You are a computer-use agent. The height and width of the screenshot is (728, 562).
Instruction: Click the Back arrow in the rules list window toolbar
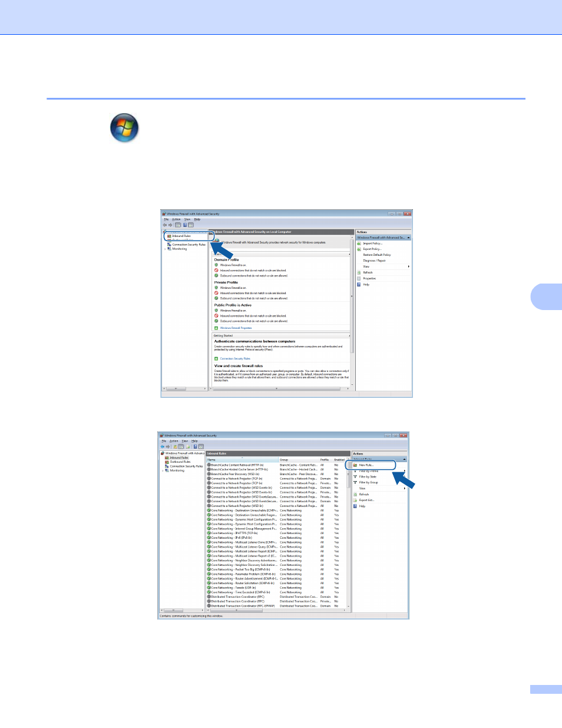163,446
